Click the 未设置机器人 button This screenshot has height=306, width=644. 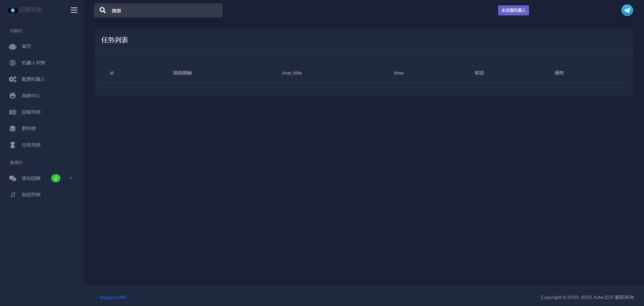pyautogui.click(x=513, y=10)
